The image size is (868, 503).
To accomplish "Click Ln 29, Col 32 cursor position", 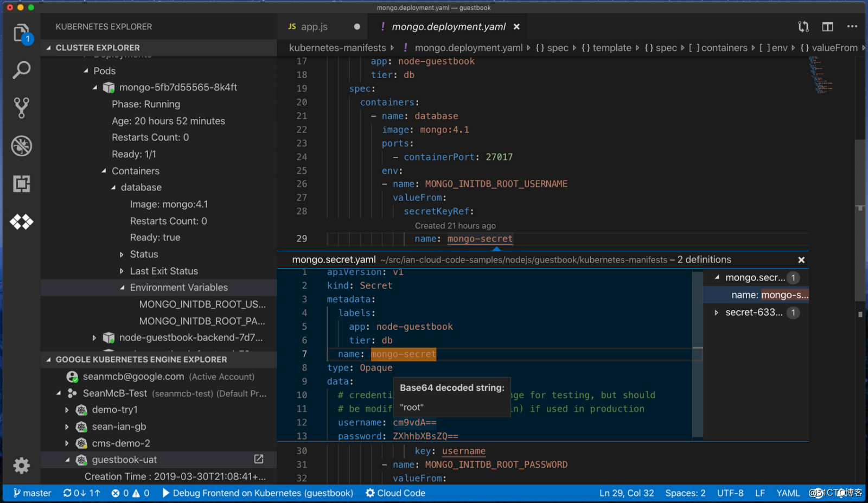I will tap(627, 493).
